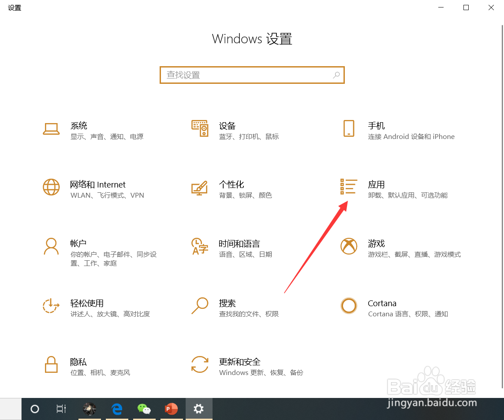Open the dark avatar app on taskbar
504x420 pixels.
[x=90, y=409]
